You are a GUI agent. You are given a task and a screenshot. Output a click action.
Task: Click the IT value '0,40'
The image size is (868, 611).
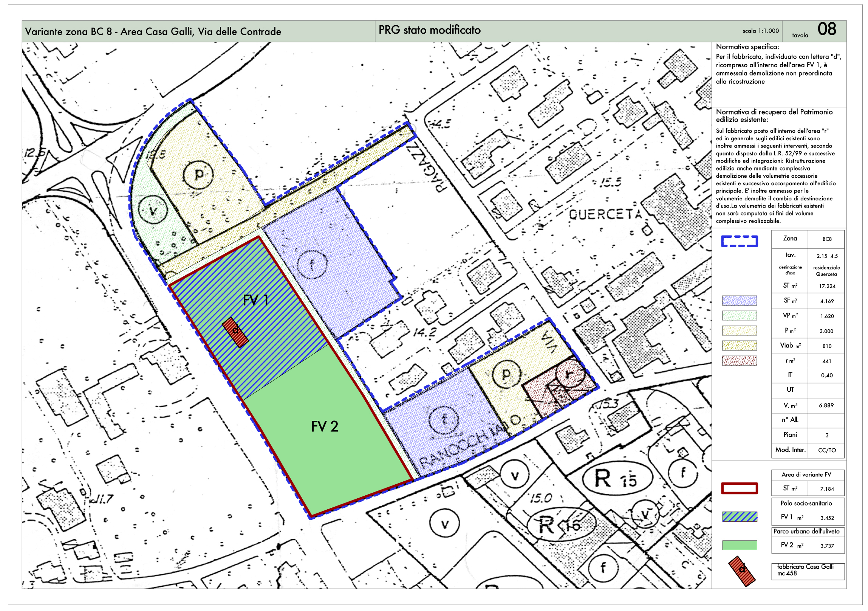point(827,375)
